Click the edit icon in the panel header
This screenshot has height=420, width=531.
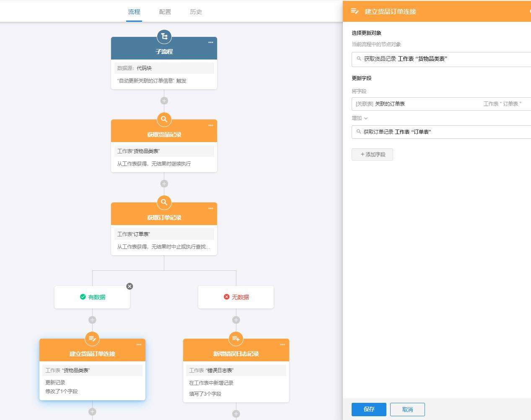pyautogui.click(x=355, y=11)
